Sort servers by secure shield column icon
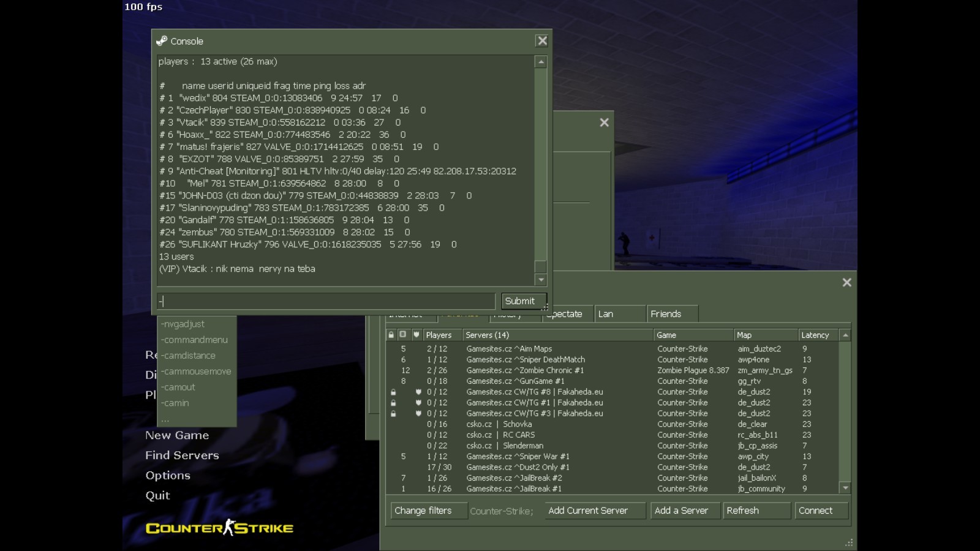Screen dimensions: 980x551 pyautogui.click(x=417, y=335)
